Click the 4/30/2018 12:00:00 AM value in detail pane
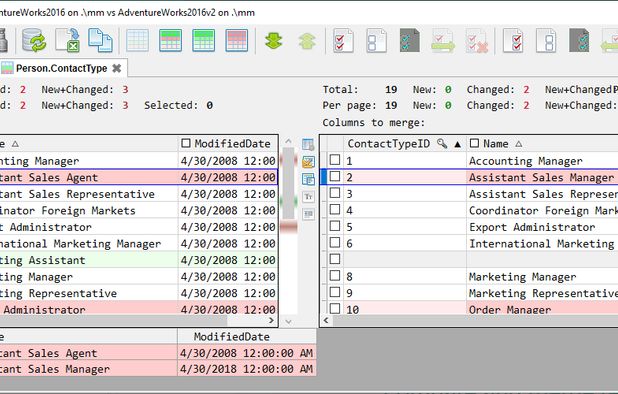Image resolution: width=618 pixels, height=394 pixels. (247, 369)
